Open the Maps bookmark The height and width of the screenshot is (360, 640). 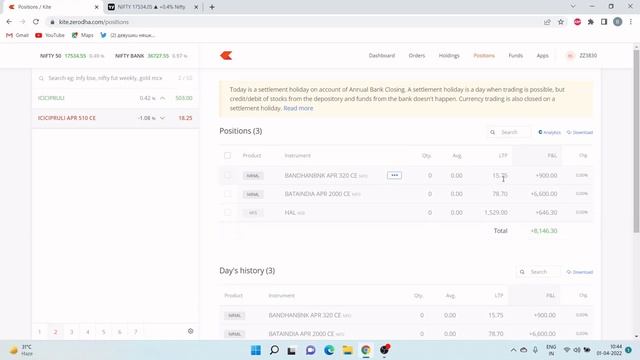(x=82, y=35)
